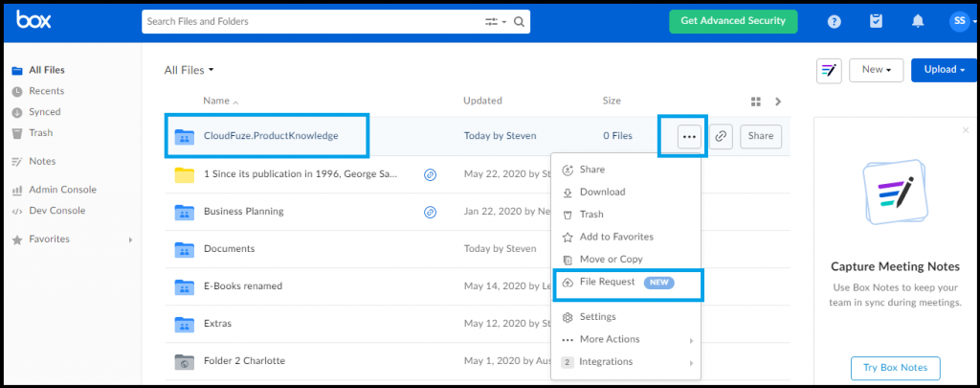Open the help question mark icon

[x=834, y=21]
